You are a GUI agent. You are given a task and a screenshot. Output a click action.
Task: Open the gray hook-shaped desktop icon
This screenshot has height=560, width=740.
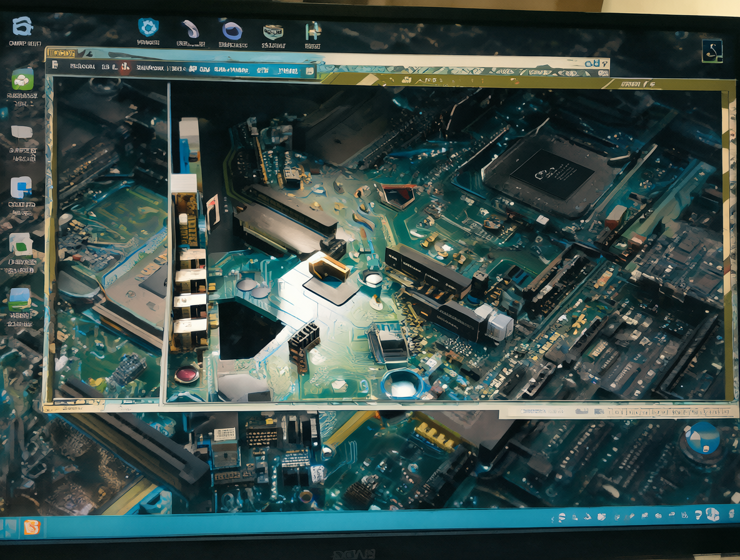(191, 29)
